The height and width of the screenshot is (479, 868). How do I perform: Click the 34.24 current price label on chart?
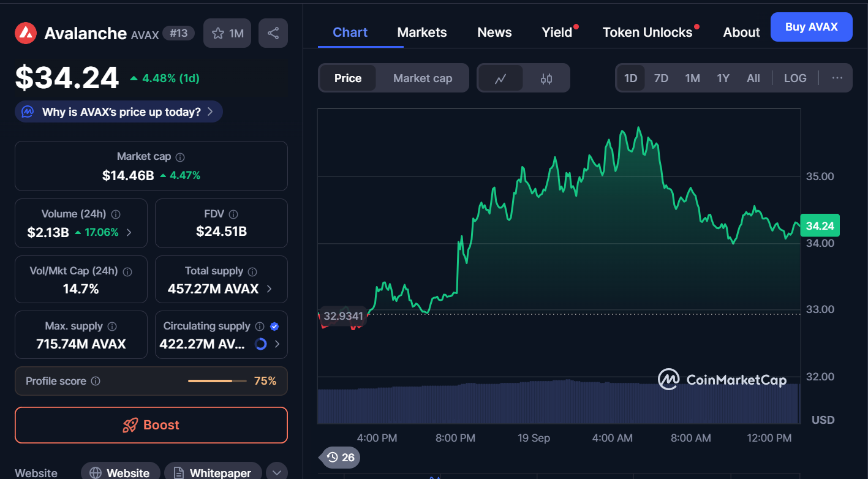click(820, 226)
